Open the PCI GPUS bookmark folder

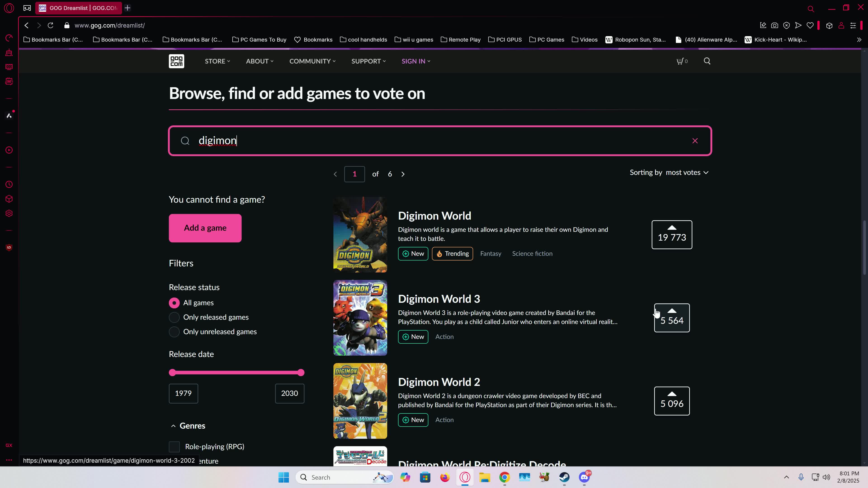(x=505, y=40)
